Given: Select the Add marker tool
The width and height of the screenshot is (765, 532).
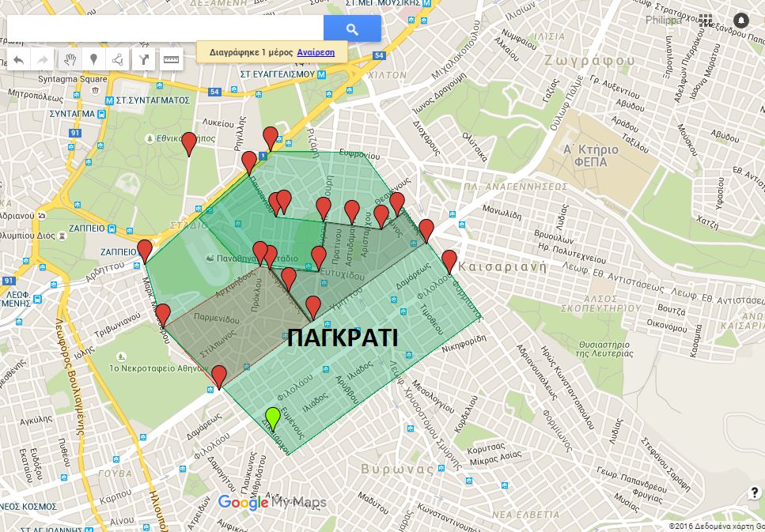Looking at the screenshot, I should [x=93, y=59].
